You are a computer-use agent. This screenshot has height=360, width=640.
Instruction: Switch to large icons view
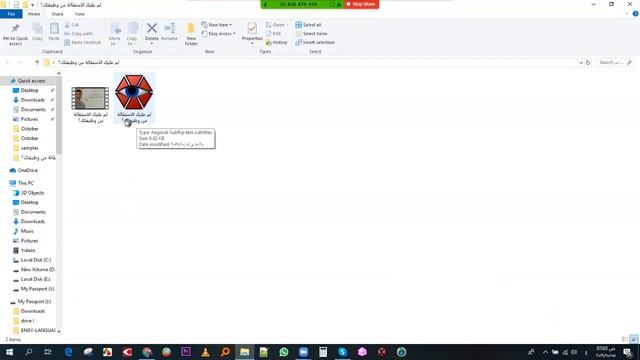coord(633,339)
